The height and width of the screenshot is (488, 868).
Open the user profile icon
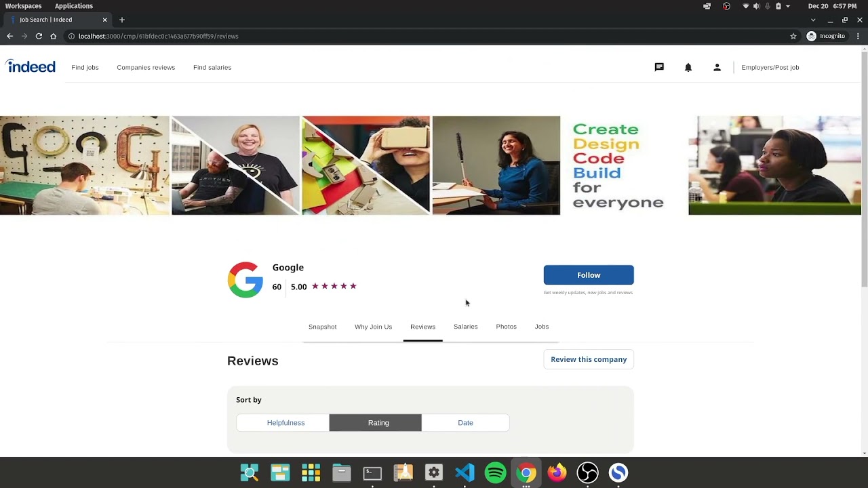tap(717, 67)
